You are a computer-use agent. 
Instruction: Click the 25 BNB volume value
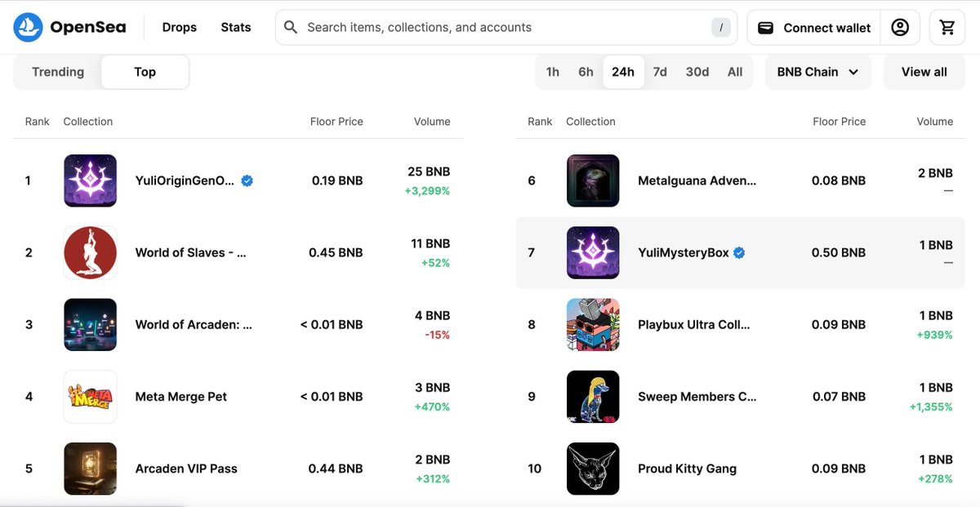[429, 171]
